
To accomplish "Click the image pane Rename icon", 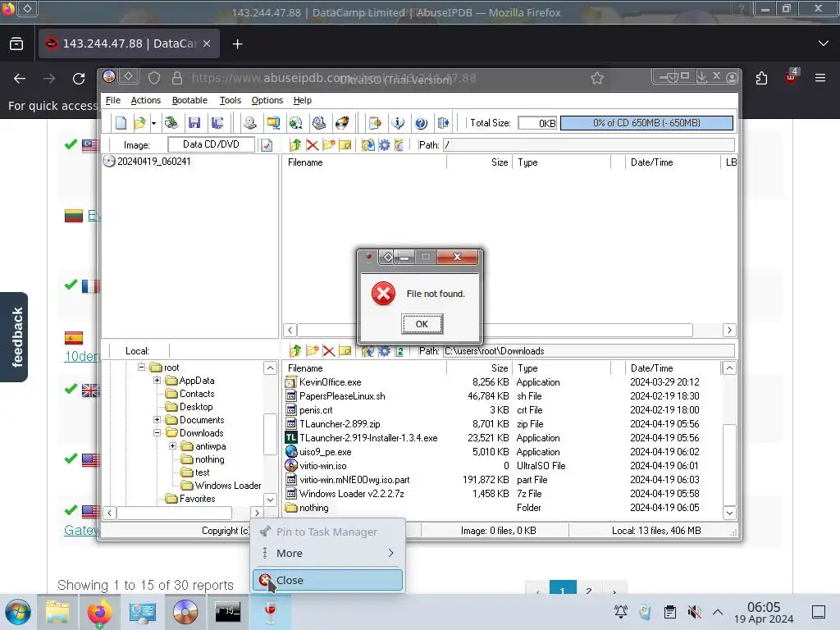I will 345,144.
